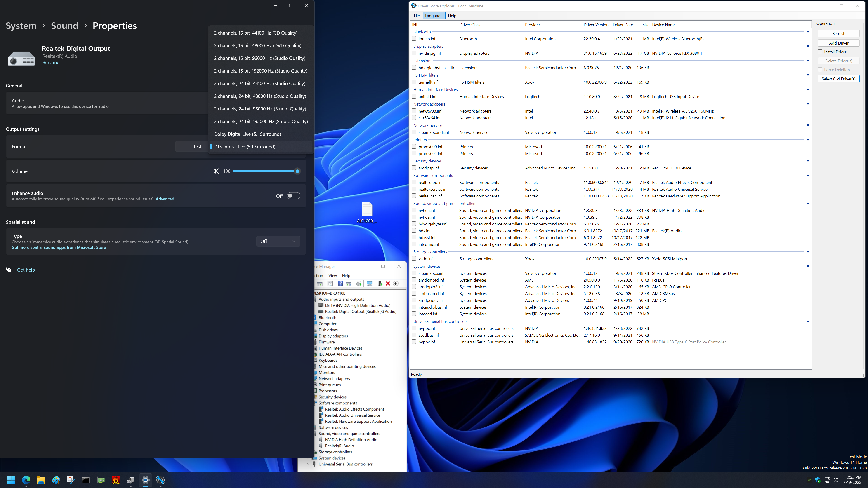Check the Install Driver checkbox
868x488 pixels.
tap(820, 52)
